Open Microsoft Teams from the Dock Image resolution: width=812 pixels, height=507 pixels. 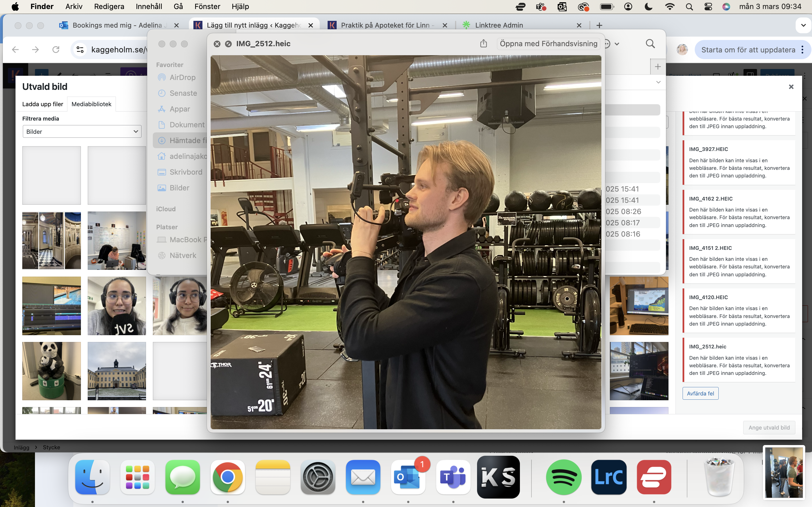click(453, 477)
